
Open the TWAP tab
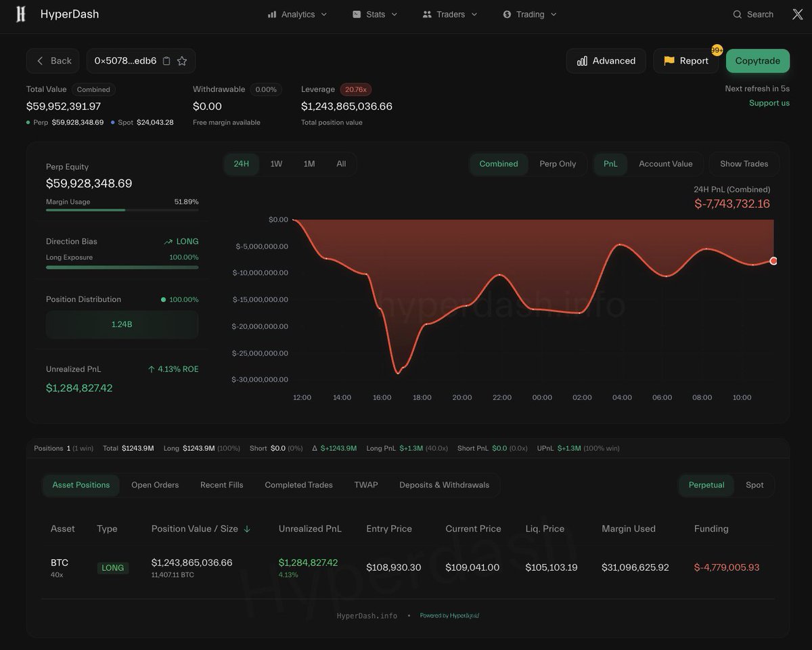tap(366, 485)
